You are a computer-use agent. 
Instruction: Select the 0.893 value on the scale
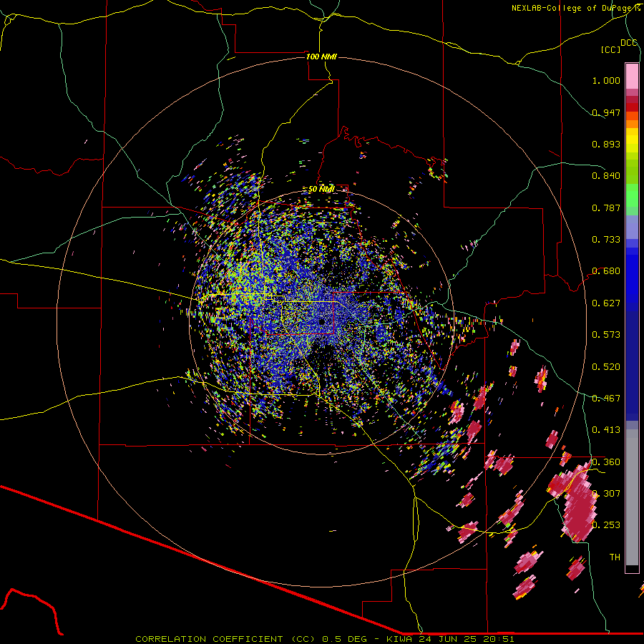point(606,144)
